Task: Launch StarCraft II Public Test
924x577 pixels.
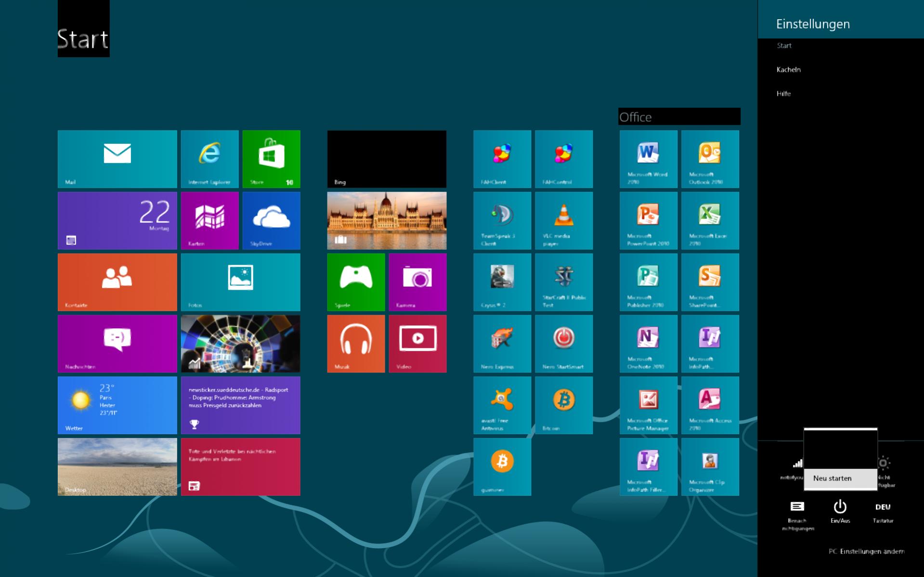Action: coord(564,282)
